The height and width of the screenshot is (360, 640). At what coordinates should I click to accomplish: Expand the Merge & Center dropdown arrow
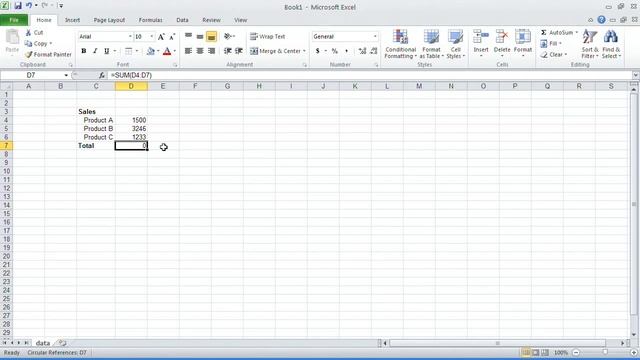coord(304,51)
